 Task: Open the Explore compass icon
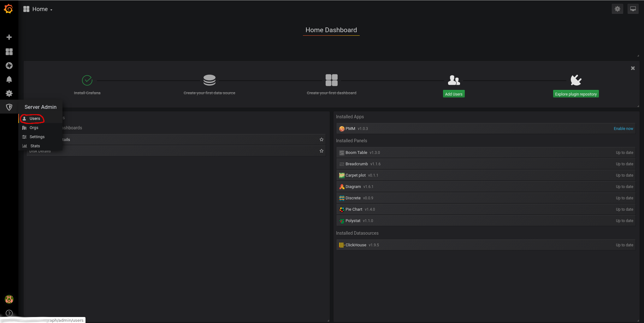point(9,66)
